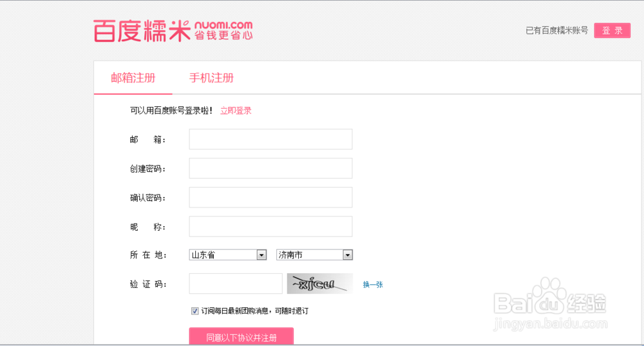
Task: Follow the 立即登录 link
Action: [236, 111]
